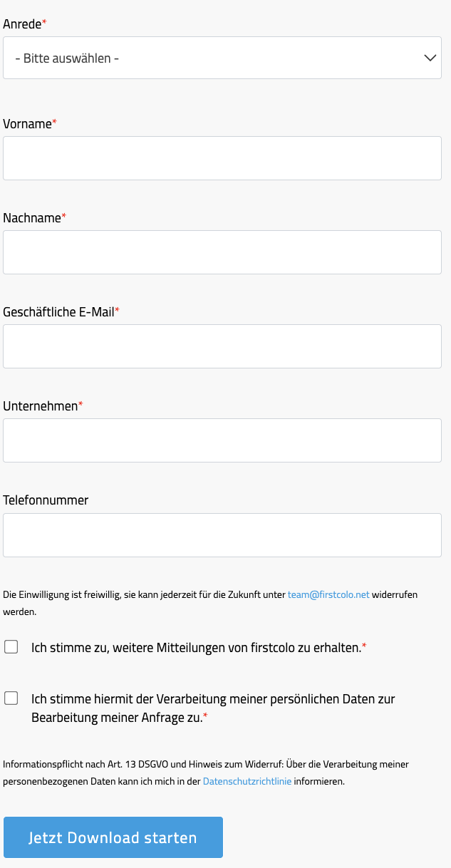Click the Vorname label text
451x868 pixels.
[27, 124]
